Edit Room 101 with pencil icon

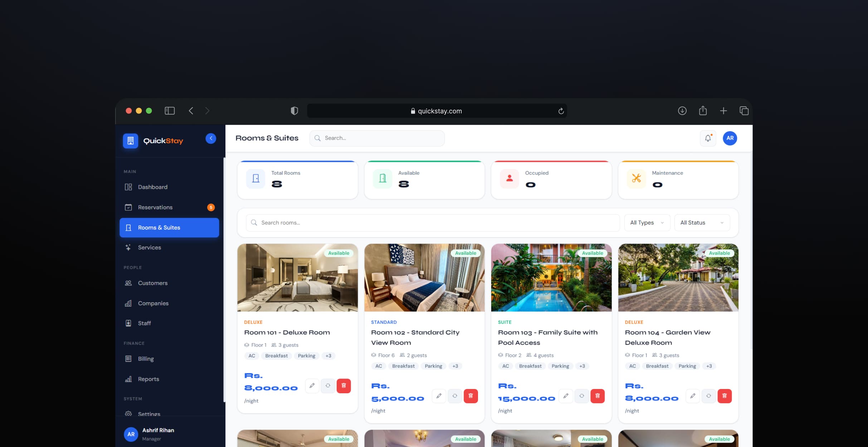pos(312,386)
